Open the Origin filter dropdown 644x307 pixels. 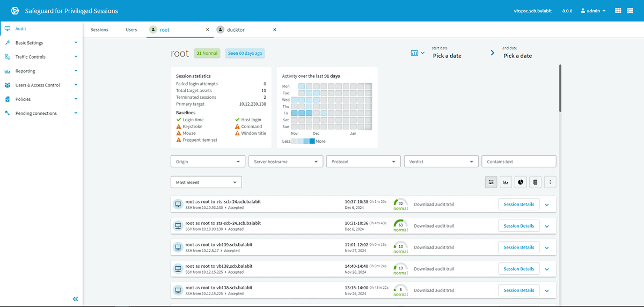click(208, 162)
